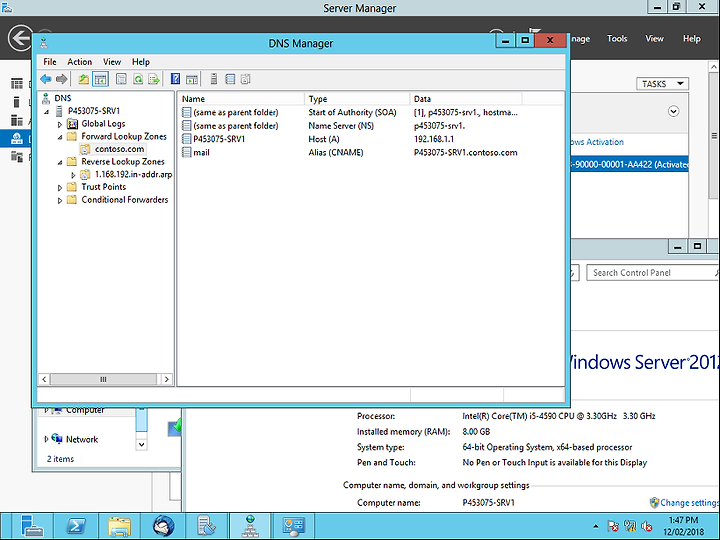Click the tree pane's right scroll arrow
This screenshot has height=540, width=720.
(166, 379)
